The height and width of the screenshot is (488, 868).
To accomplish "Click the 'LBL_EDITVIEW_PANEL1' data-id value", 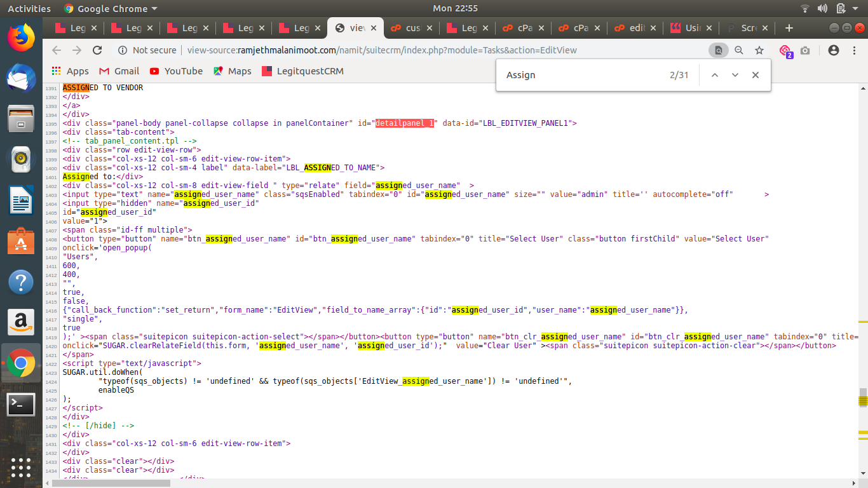I will [x=527, y=123].
